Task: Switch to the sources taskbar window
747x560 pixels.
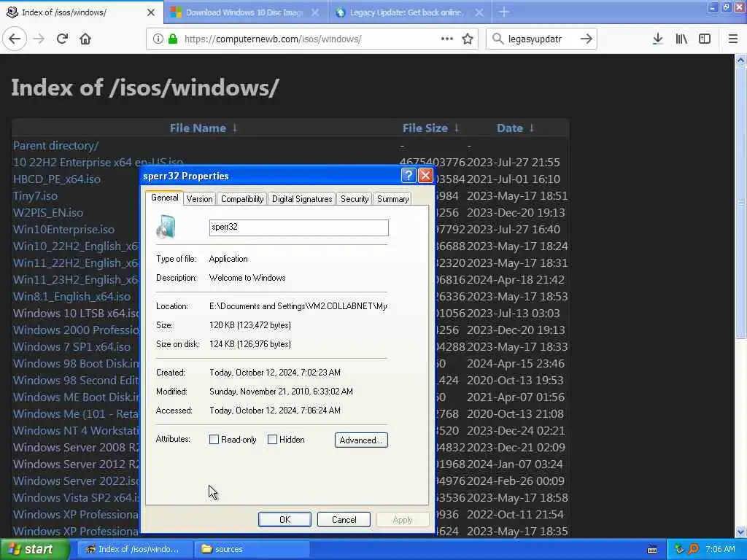Action: click(252, 549)
